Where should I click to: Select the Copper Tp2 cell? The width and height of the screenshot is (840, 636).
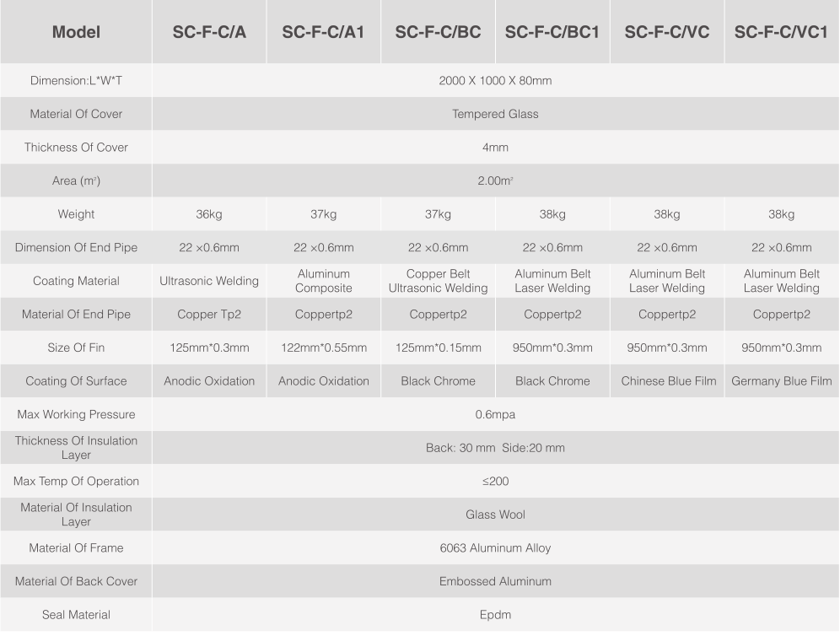209,314
